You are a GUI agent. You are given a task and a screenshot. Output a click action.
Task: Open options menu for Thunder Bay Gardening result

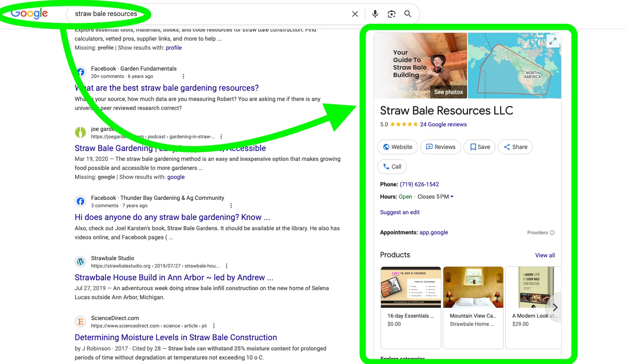pyautogui.click(x=231, y=206)
